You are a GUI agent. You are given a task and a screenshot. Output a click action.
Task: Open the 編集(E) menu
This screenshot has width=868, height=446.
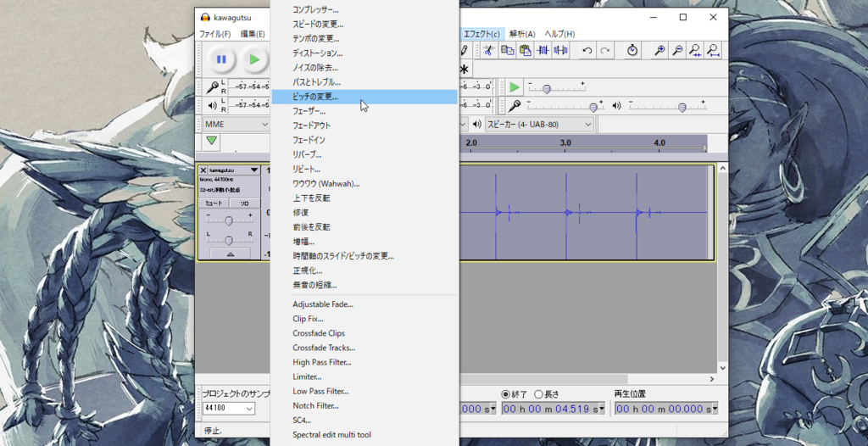coord(253,34)
